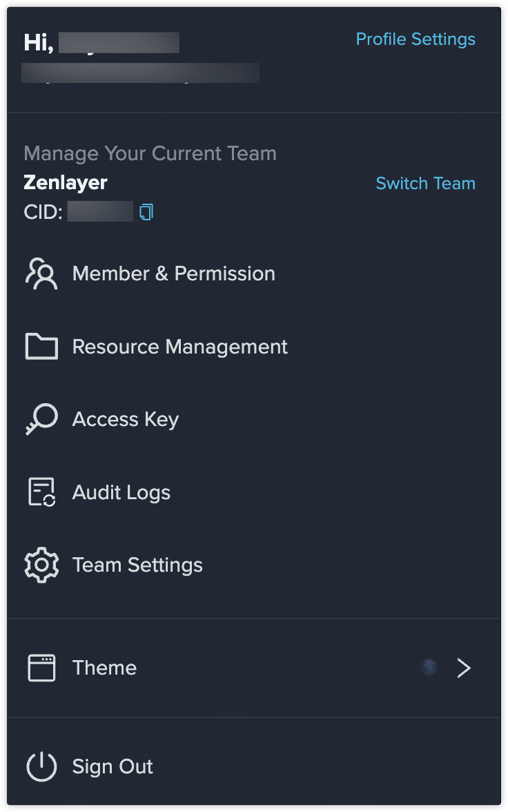Click the Resource Management folder icon

41,347
